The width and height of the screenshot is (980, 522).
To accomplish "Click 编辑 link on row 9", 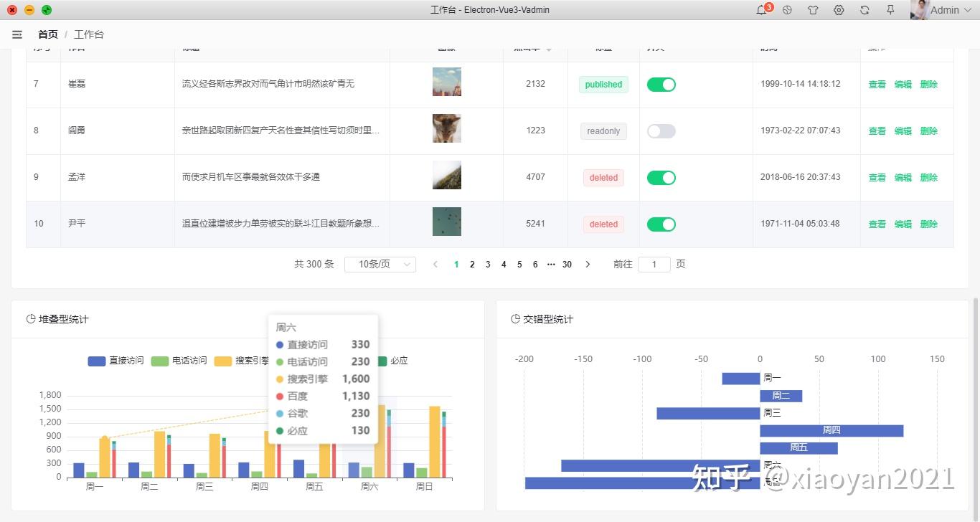I will 903,177.
